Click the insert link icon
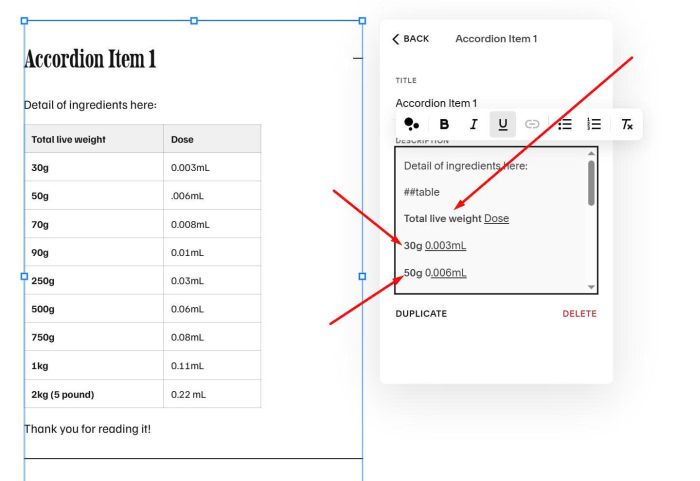The image size is (700, 481). [x=532, y=125]
